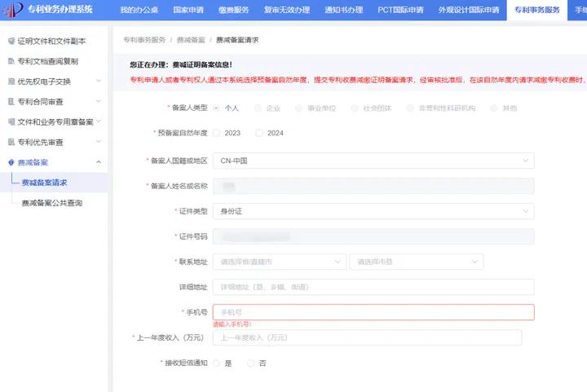Image resolution: width=587 pixels, height=392 pixels.
Task: Click the 费减备案 shield icon
Action: [x=11, y=162]
